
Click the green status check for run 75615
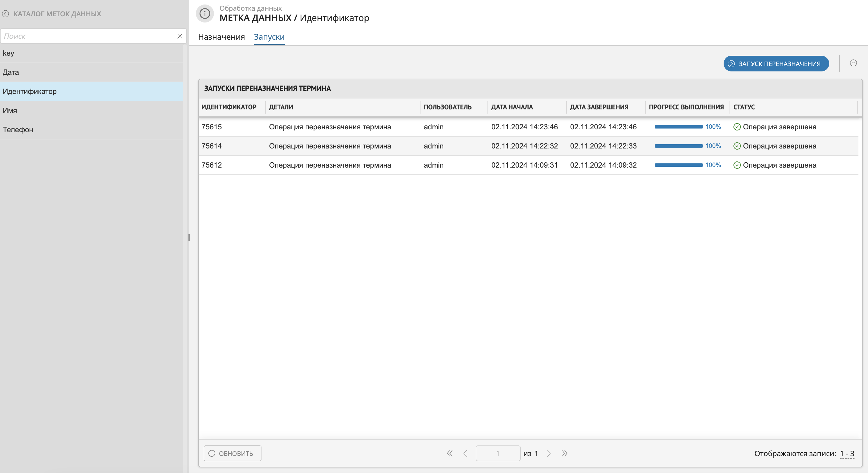coord(737,127)
